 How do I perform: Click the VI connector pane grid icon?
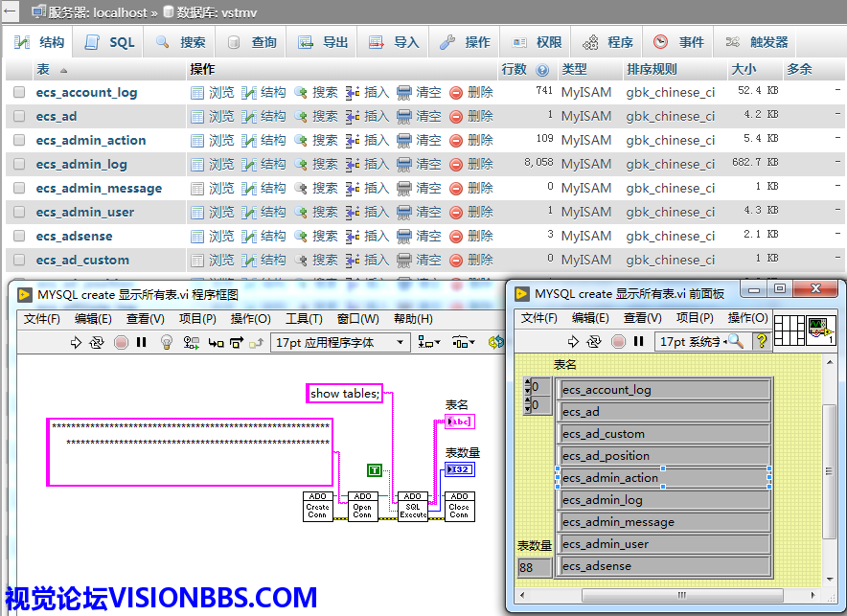789,331
